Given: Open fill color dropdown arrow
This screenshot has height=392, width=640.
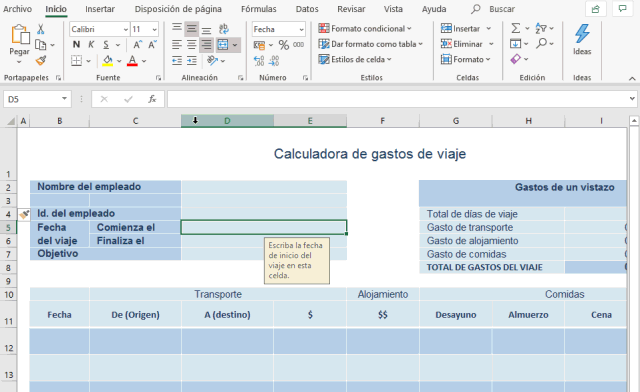Looking at the screenshot, I should click(119, 61).
